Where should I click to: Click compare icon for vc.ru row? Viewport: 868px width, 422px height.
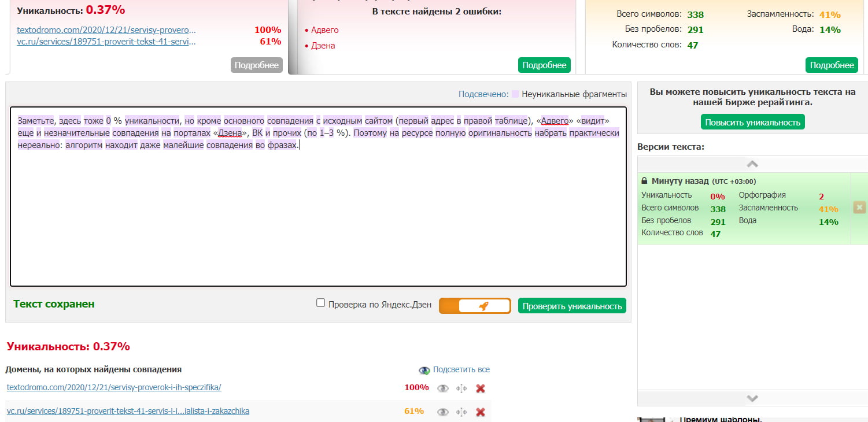(461, 412)
